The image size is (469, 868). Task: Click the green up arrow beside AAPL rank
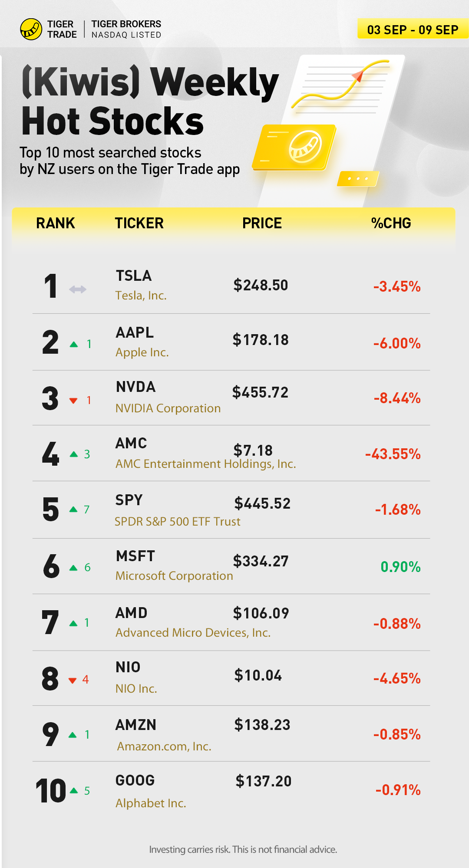(74, 345)
